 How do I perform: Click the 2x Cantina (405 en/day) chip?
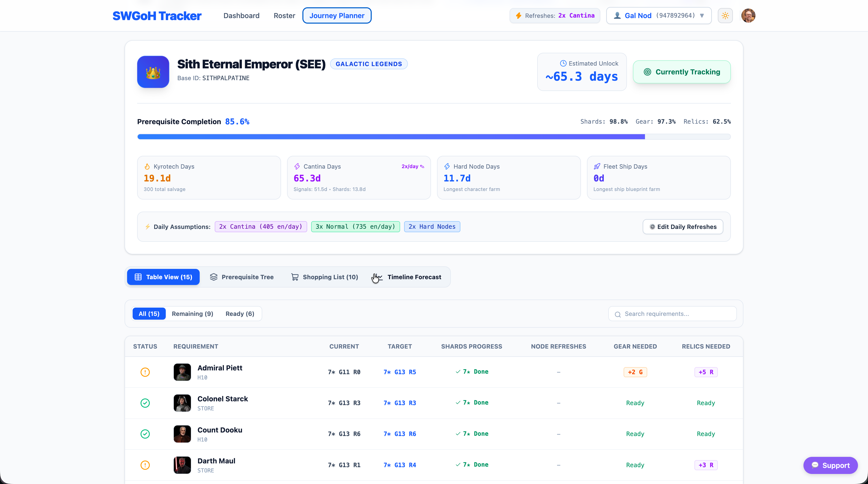[x=260, y=226]
